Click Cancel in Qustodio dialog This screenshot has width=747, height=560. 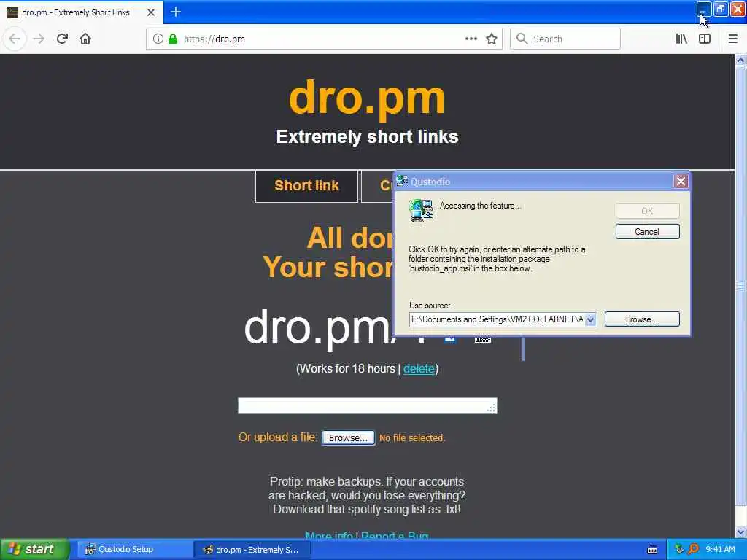click(648, 232)
